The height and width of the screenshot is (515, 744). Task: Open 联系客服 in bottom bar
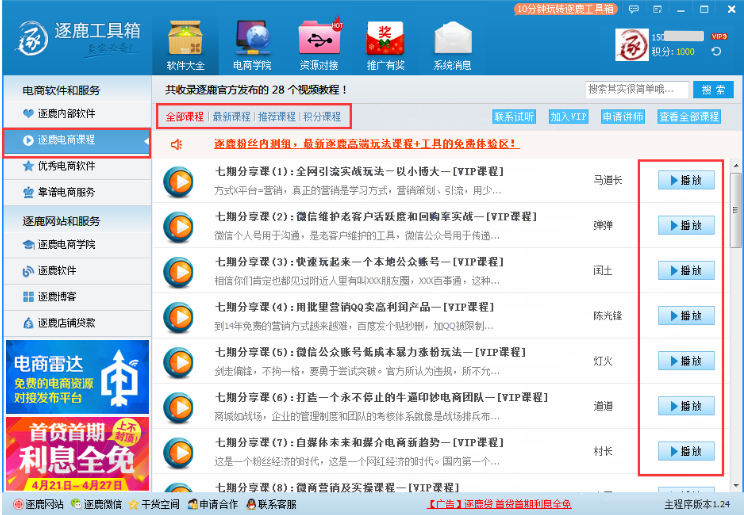[271, 504]
